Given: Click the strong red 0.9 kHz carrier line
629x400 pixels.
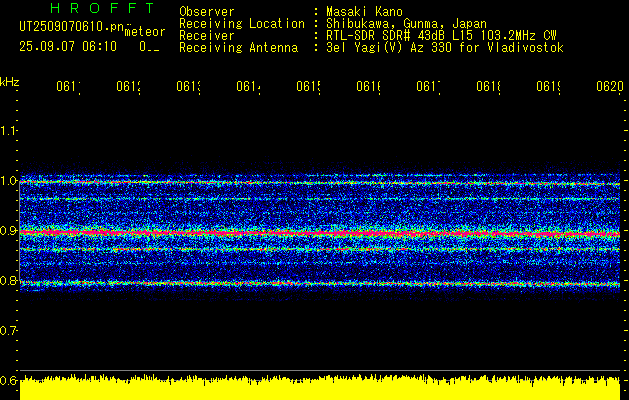Looking at the screenshot, I should point(320,233).
